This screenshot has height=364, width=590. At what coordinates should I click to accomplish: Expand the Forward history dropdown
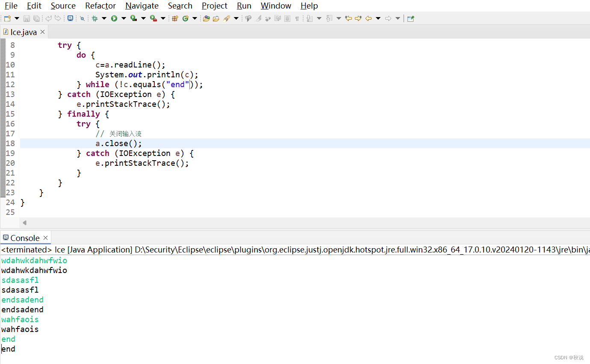(398, 18)
